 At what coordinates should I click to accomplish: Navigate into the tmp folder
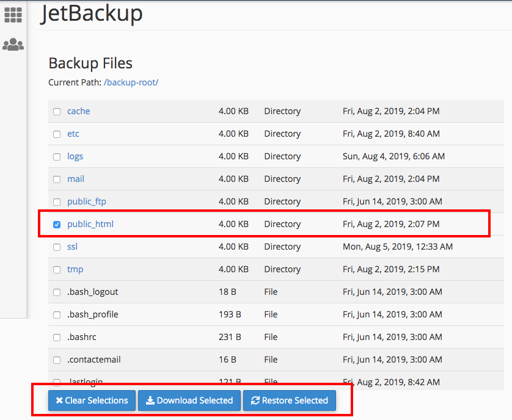pyautogui.click(x=75, y=270)
